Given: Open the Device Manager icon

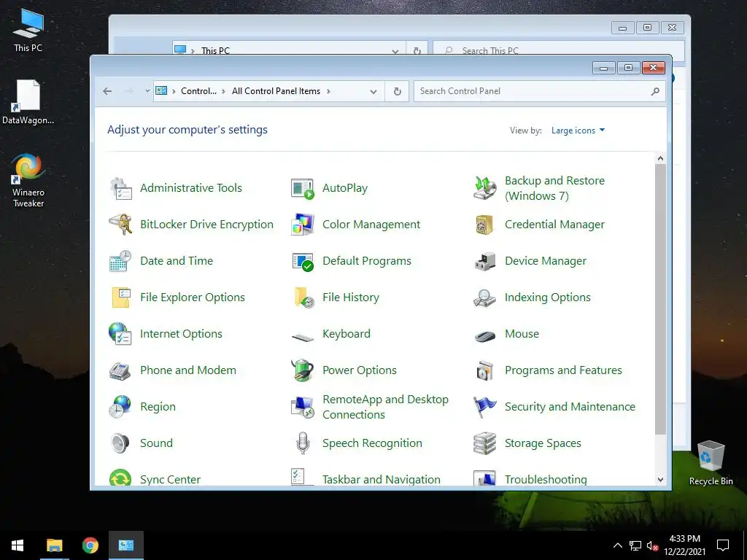Looking at the screenshot, I should click(x=485, y=261).
